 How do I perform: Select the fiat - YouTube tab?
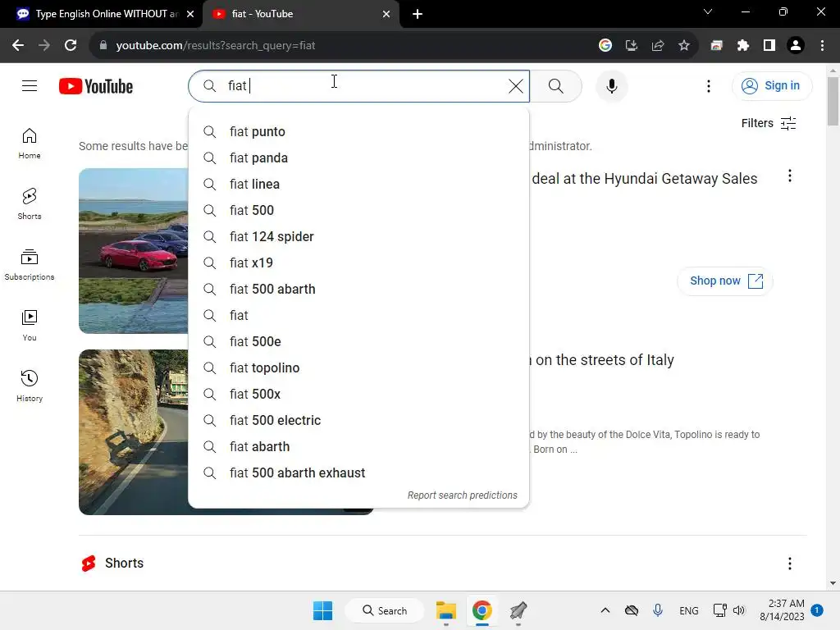(300, 14)
